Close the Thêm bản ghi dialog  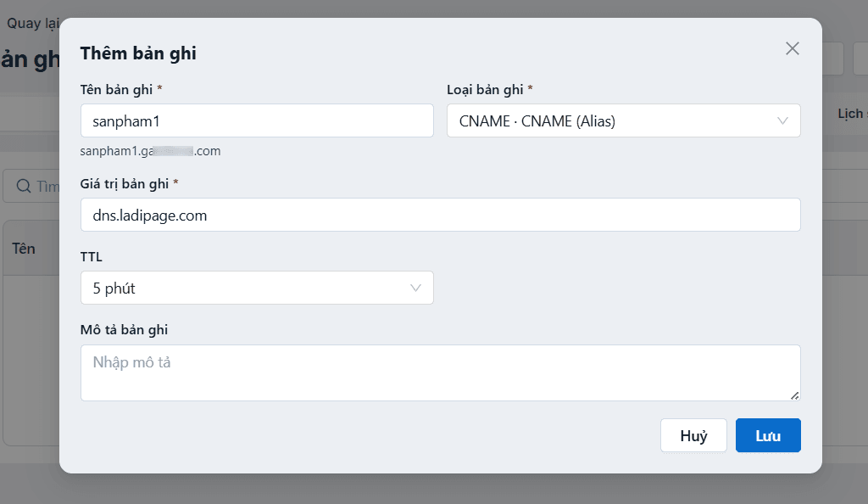point(793,48)
